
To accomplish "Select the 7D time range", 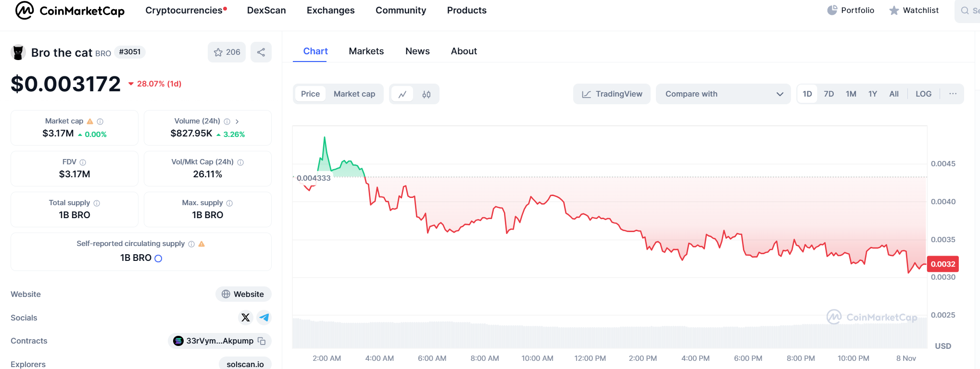I will click(829, 94).
